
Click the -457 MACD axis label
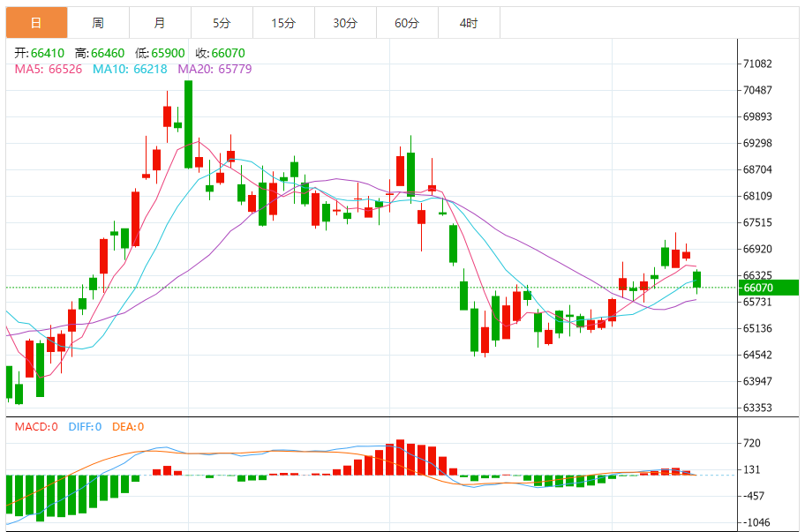753,496
